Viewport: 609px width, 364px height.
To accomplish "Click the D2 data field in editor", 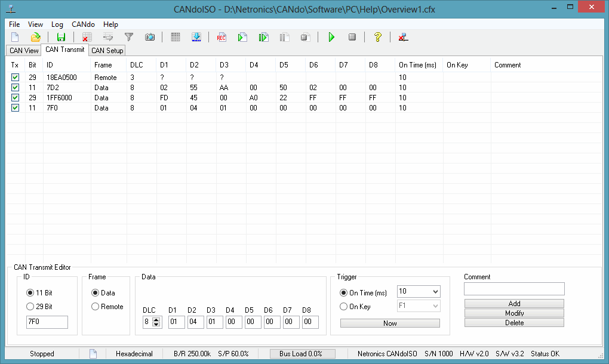I will pos(195,322).
